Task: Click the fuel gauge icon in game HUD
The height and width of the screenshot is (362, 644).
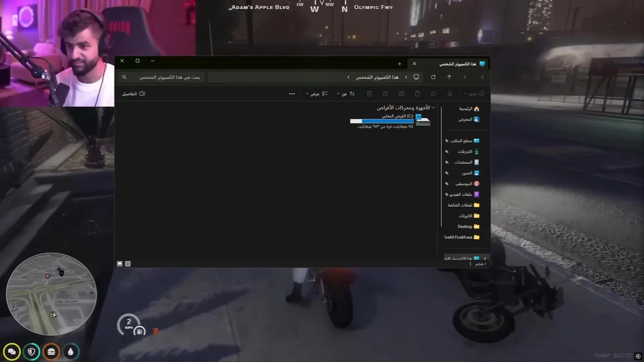Action: [x=140, y=331]
